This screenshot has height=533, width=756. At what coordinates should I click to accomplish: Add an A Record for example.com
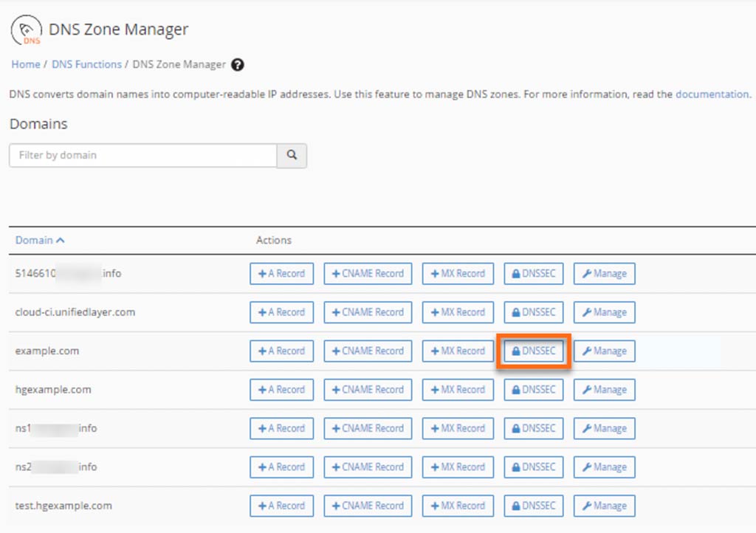pos(281,351)
